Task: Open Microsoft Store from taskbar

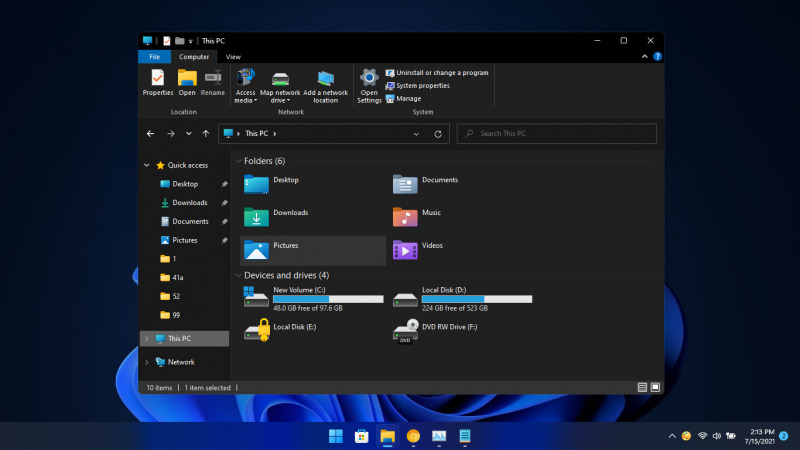Action: [362, 436]
